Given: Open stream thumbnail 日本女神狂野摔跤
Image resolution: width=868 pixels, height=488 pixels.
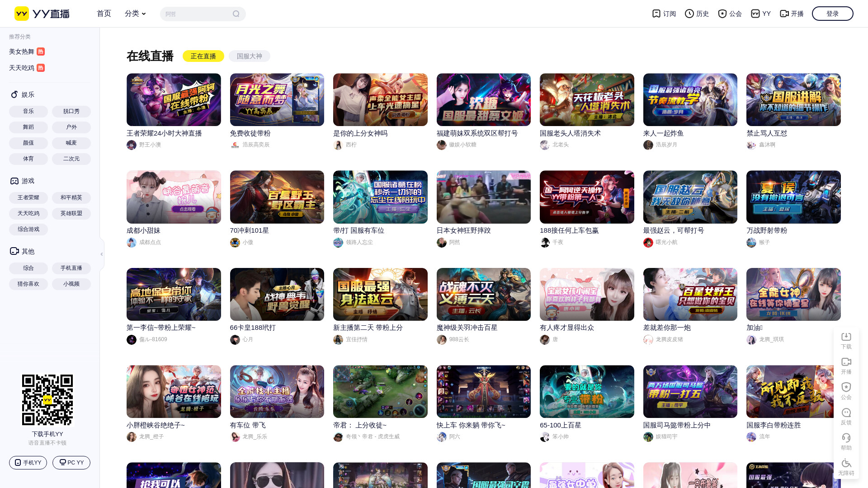Looking at the screenshot, I should 484,197.
